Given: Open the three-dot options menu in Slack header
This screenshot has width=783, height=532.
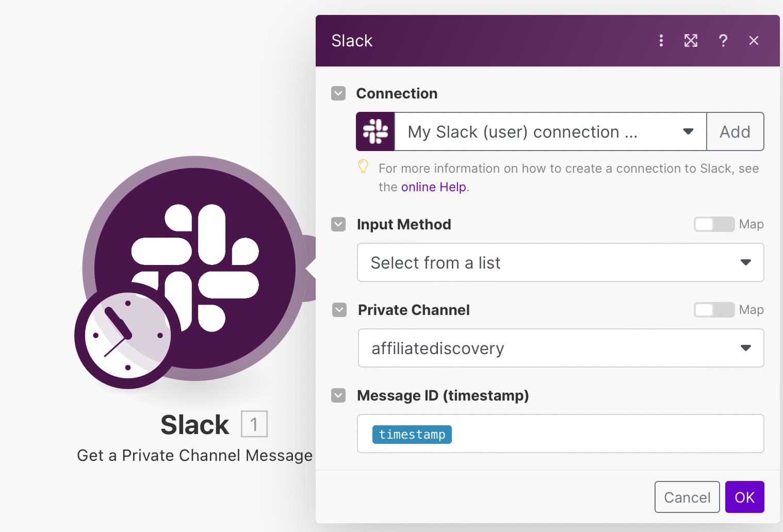Looking at the screenshot, I should tap(661, 41).
